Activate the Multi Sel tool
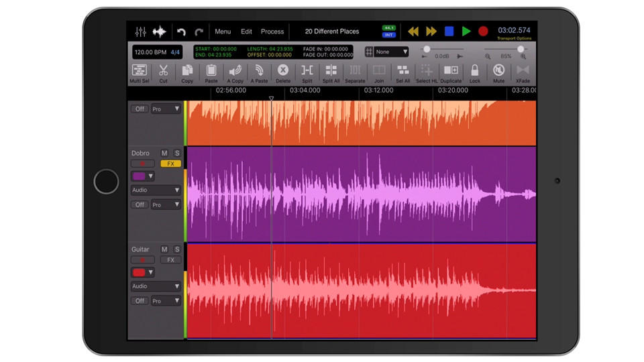The height and width of the screenshot is (362, 644). point(140,74)
